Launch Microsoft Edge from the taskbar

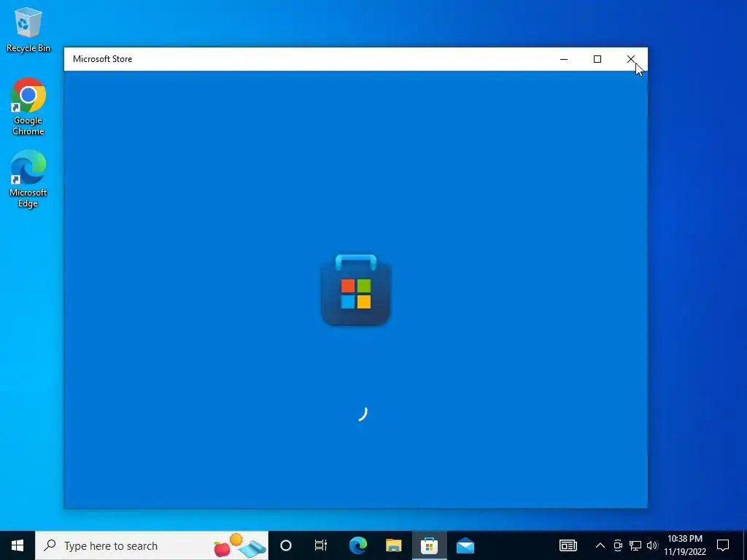pos(358,545)
